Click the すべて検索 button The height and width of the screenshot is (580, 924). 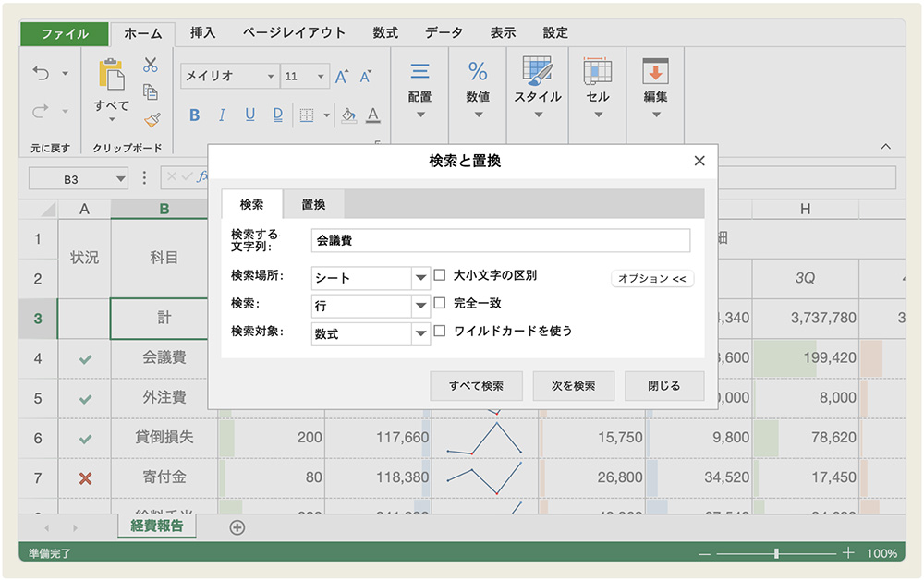(476, 386)
